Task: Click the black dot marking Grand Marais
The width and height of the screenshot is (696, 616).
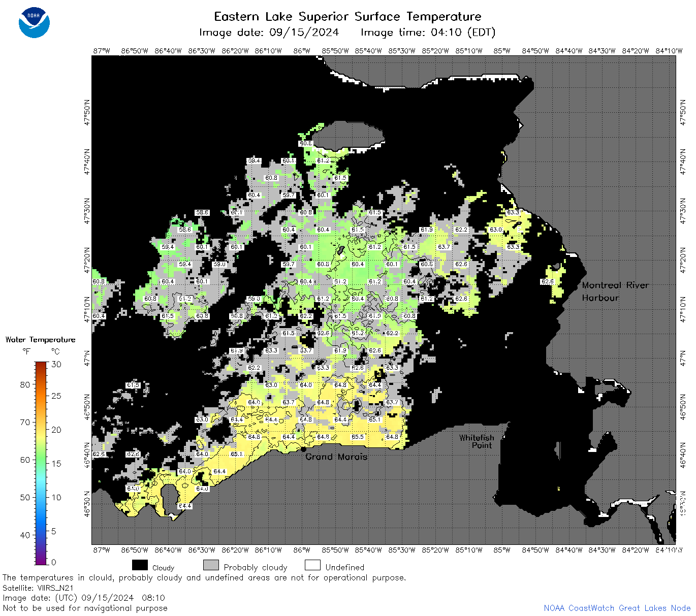Action: coord(303,449)
